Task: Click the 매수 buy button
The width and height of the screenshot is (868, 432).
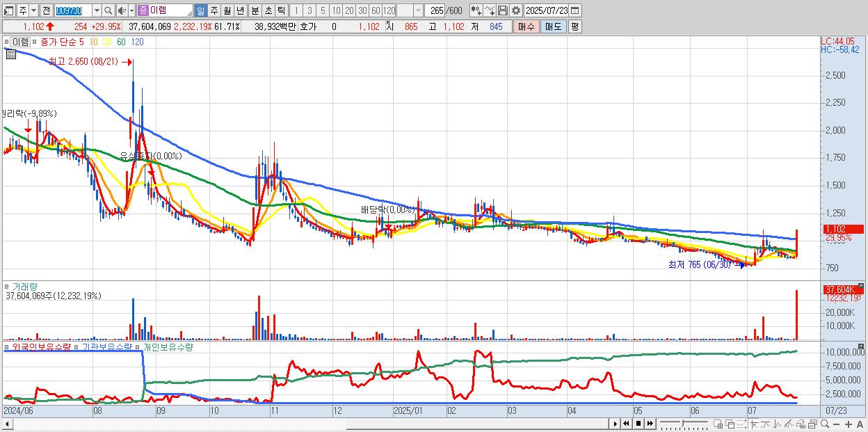Action: point(526,26)
